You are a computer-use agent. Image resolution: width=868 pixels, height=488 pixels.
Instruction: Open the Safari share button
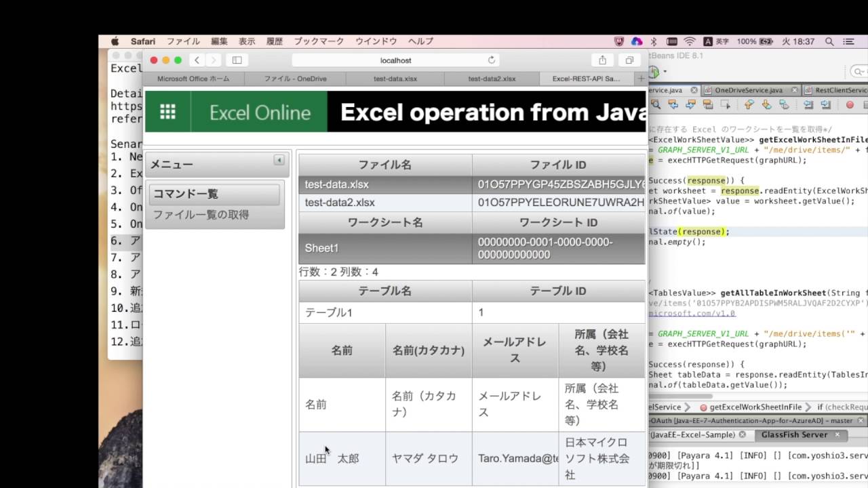[x=602, y=60]
